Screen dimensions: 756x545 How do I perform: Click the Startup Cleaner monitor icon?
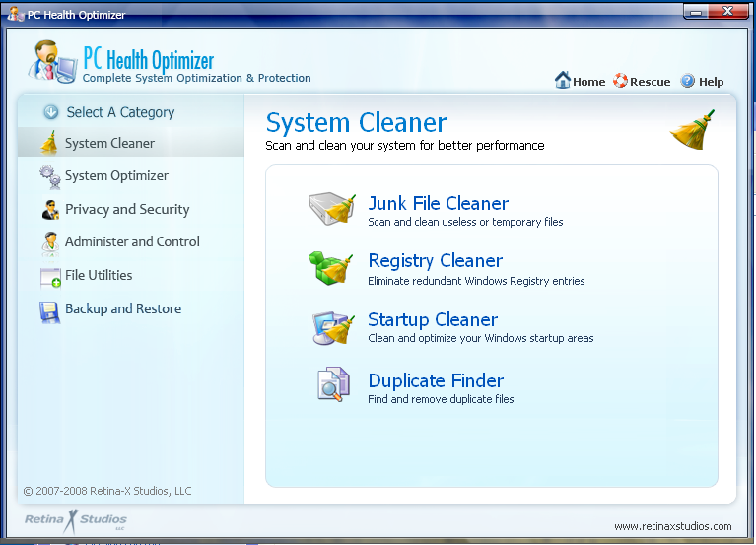[x=333, y=327]
